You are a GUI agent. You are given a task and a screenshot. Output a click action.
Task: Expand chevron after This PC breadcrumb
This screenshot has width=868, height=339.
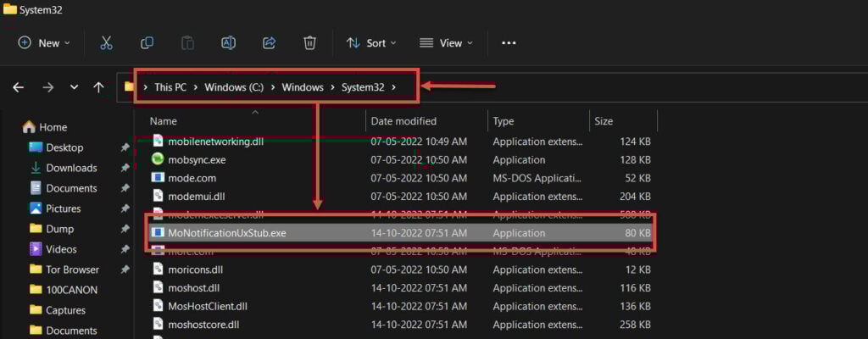tap(196, 87)
